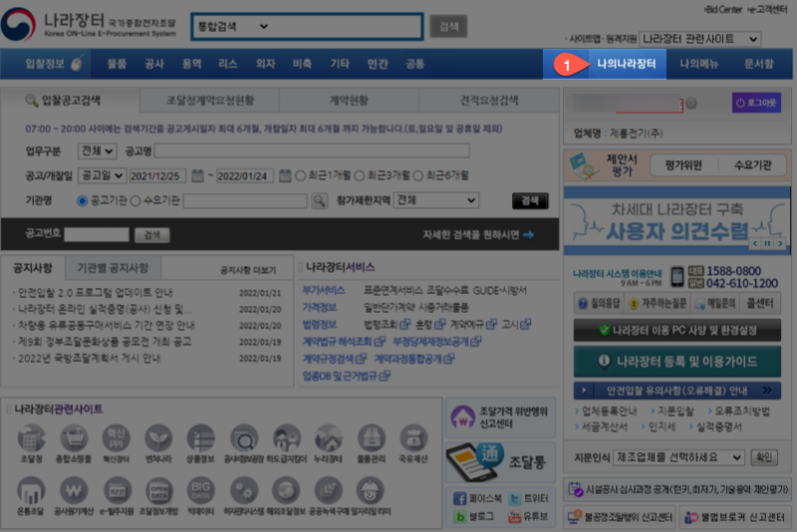Select the 최근6개월 radio button
The width and height of the screenshot is (797, 532).
tap(417, 175)
